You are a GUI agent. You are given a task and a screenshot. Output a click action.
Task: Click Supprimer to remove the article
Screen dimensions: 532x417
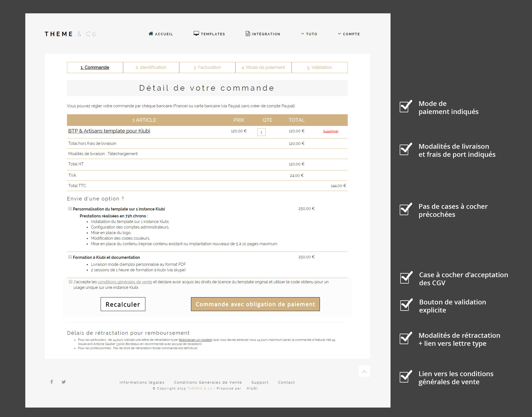(331, 131)
